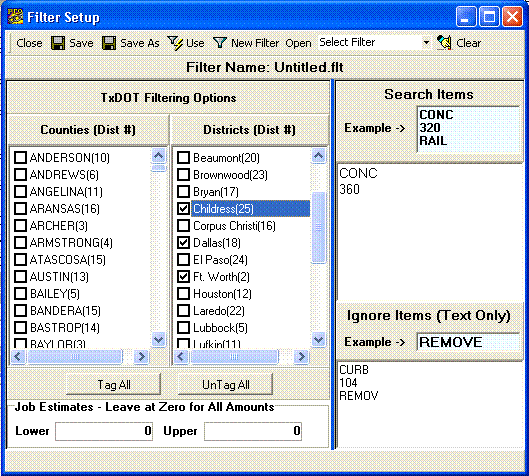Enable the Houston(12) district checkbox
Image resolution: width=529 pixels, height=476 pixels.
[184, 293]
